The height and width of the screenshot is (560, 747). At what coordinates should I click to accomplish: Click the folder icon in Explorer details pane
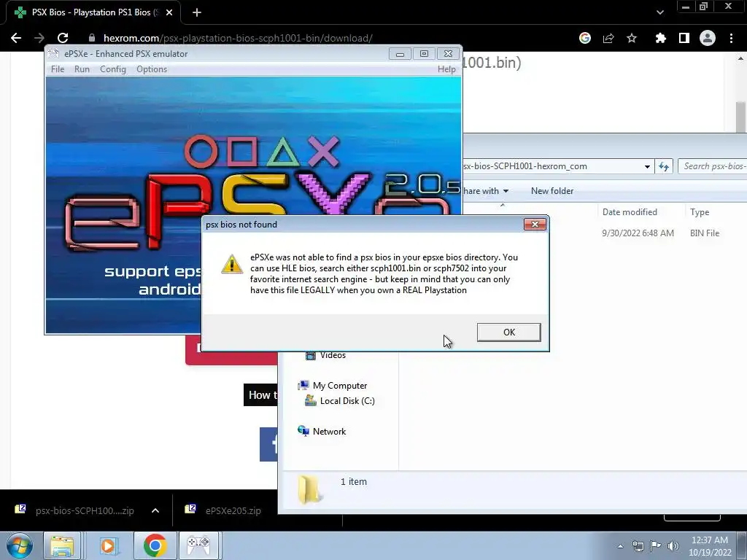tap(309, 489)
